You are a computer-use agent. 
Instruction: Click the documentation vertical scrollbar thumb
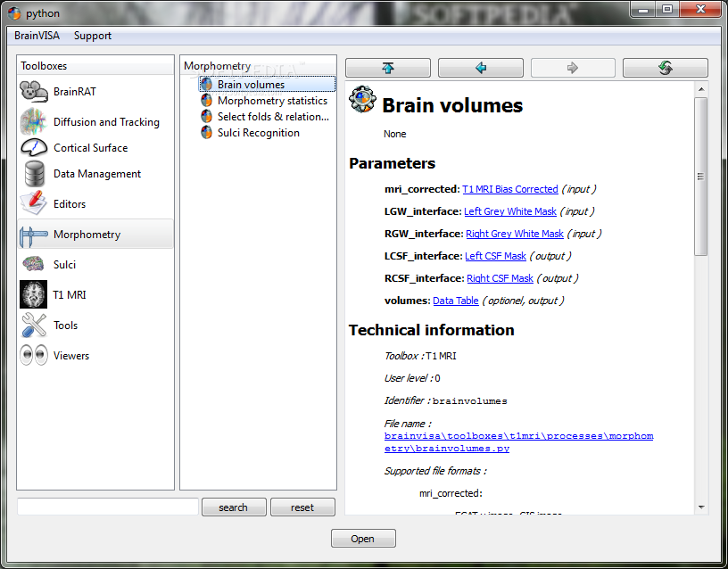click(701, 177)
